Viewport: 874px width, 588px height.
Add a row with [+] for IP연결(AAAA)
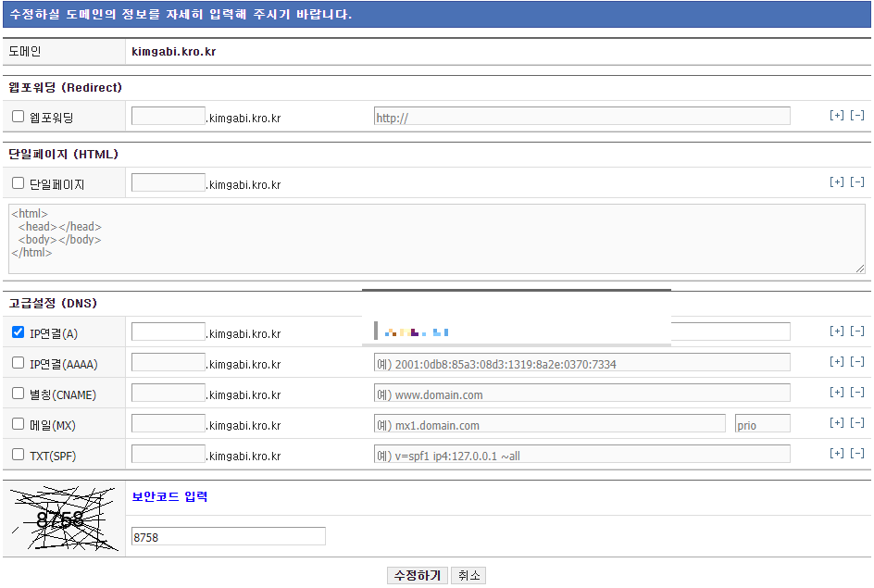(x=837, y=362)
